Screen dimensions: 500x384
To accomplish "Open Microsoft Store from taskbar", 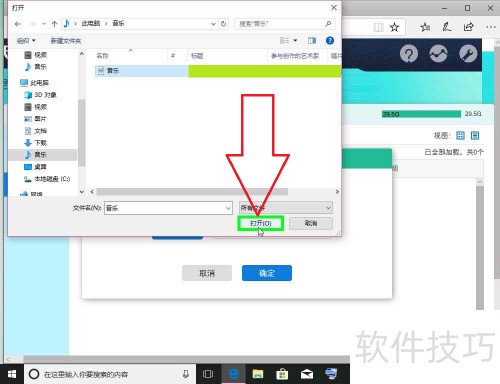I will click(x=282, y=374).
